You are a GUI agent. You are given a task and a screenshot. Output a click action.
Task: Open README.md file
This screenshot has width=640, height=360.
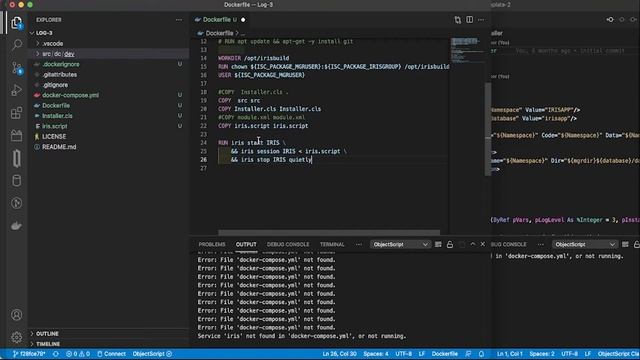point(59,147)
